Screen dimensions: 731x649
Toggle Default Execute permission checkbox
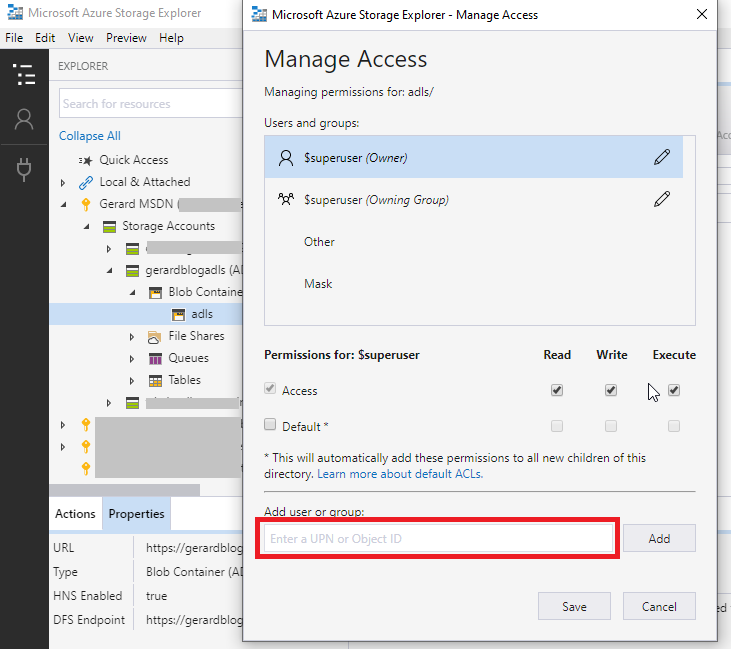pyautogui.click(x=674, y=426)
